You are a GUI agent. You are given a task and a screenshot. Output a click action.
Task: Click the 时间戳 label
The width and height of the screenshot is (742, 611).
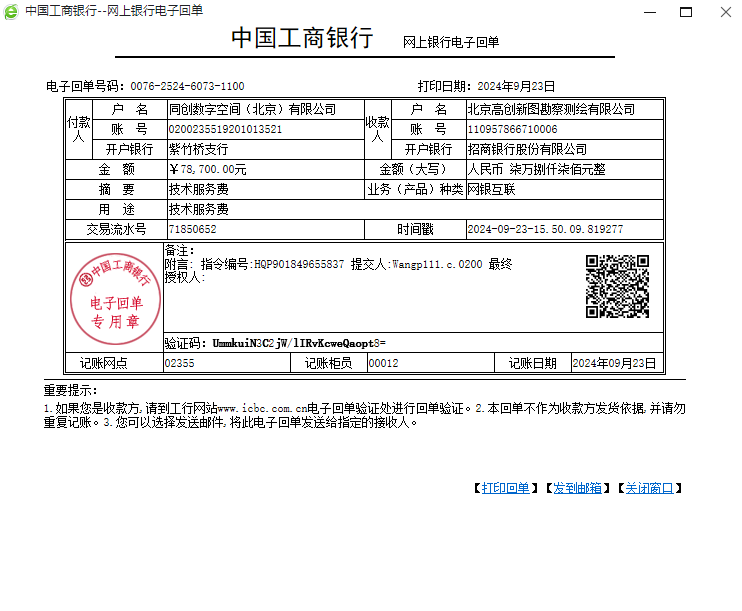click(415, 230)
